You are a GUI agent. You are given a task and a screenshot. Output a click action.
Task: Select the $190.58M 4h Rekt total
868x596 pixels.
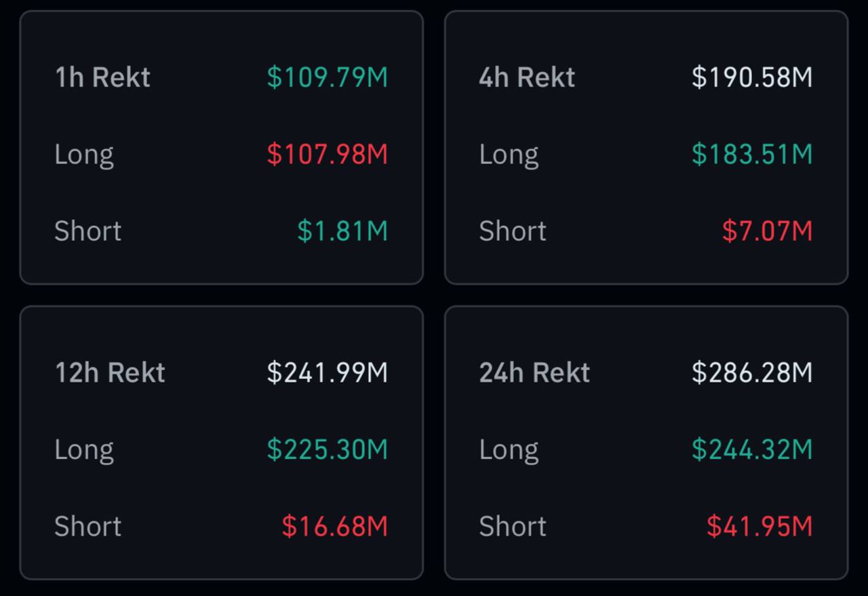pyautogui.click(x=752, y=77)
